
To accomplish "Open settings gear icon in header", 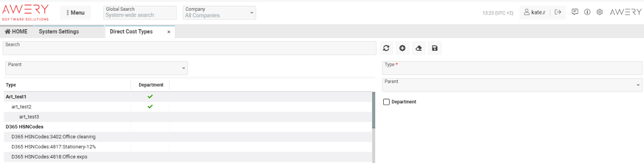I will click(x=599, y=12).
